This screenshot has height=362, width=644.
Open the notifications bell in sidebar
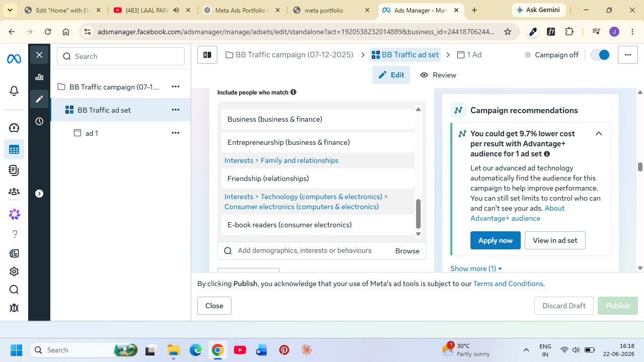pyautogui.click(x=14, y=91)
